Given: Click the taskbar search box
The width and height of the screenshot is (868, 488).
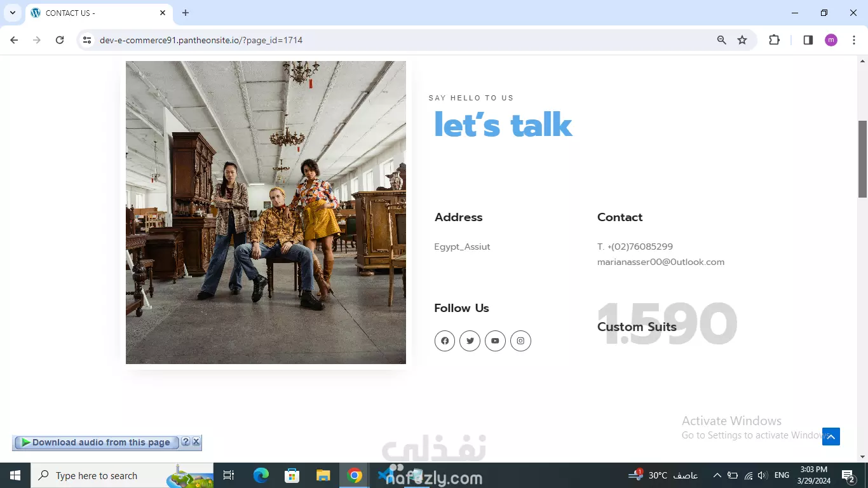Looking at the screenshot, I should tap(121, 475).
